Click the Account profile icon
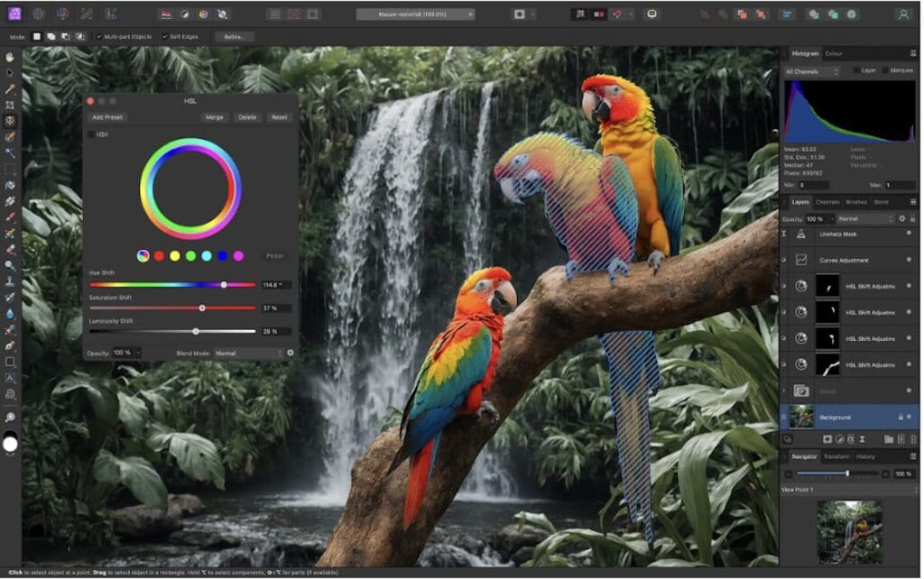 [x=902, y=14]
